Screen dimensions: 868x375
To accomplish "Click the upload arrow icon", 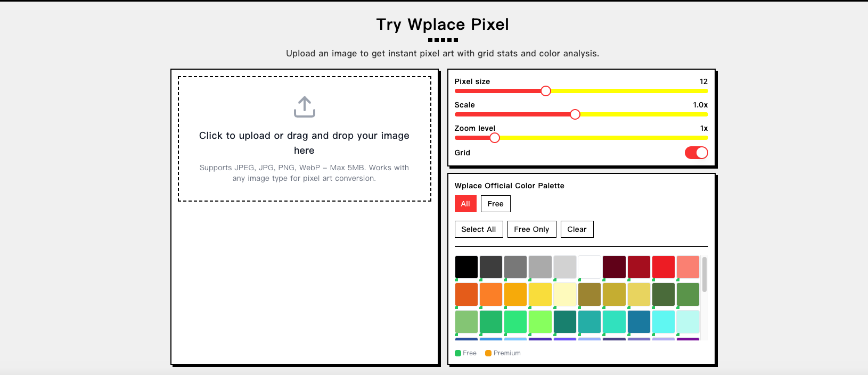I will click(x=304, y=107).
